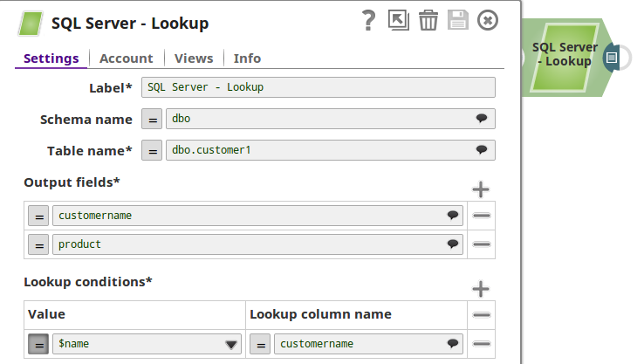This screenshot has height=364, width=644.
Task: Save settings with the floppy disk icon
Action: pos(458,20)
